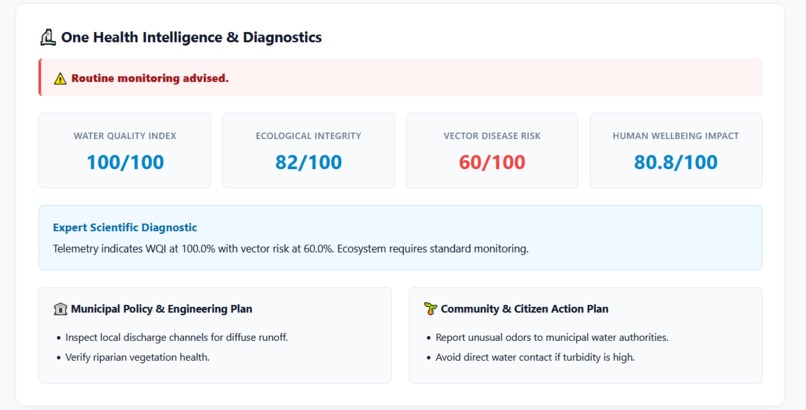
Task: Click 'Report unusual odors to municipal water authorities.'
Action: pyautogui.click(x=552, y=338)
